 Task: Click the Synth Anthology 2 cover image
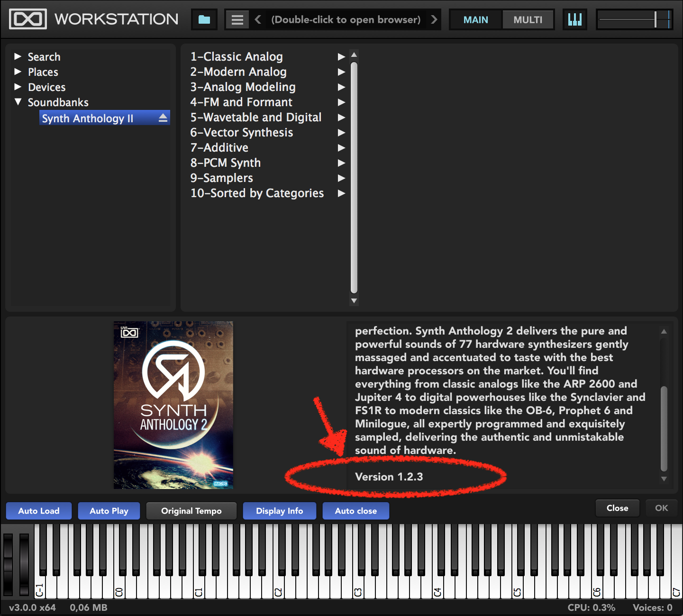coord(173,405)
